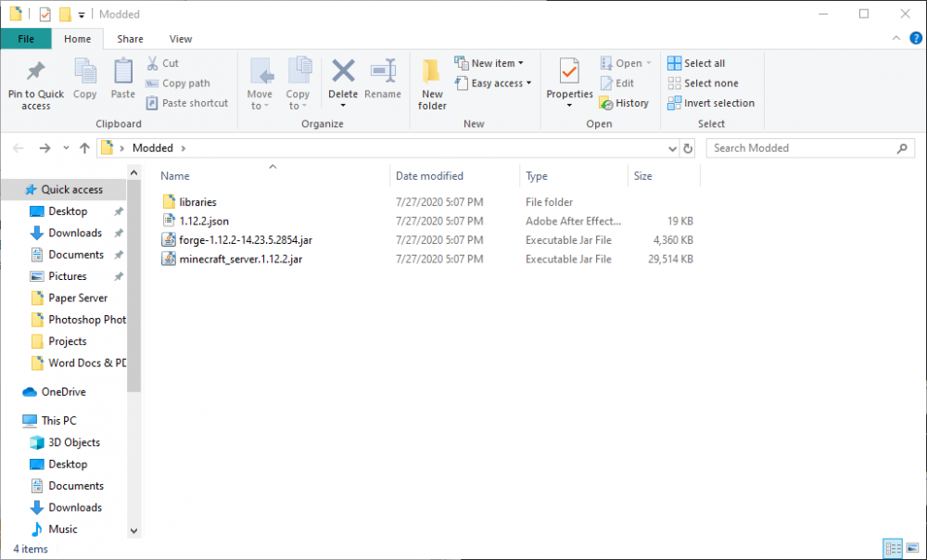Expand address bar history dropdown
Image resolution: width=927 pixels, height=560 pixels.
coord(673,148)
